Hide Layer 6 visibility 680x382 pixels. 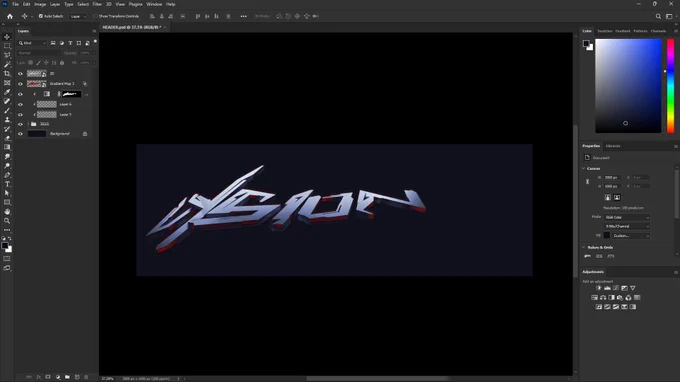(x=20, y=104)
